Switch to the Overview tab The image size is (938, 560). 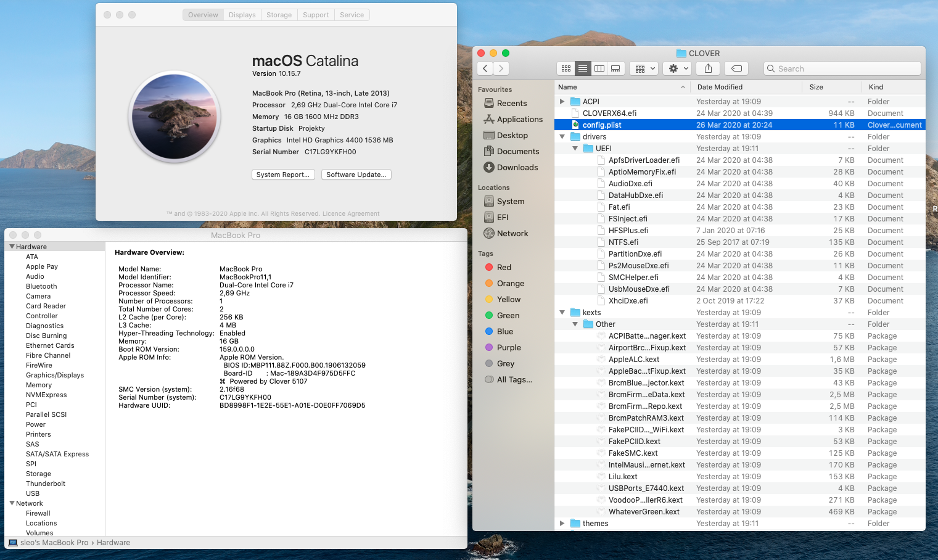pyautogui.click(x=203, y=15)
